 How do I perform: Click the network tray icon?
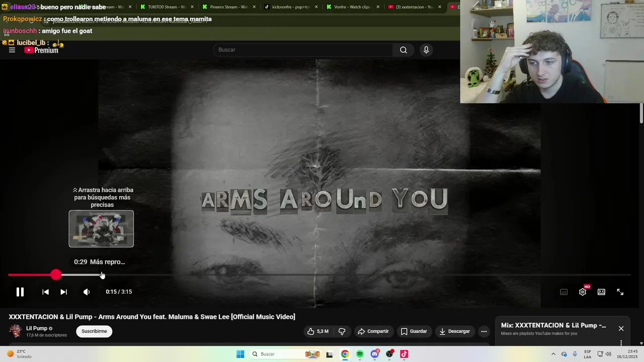(600, 354)
